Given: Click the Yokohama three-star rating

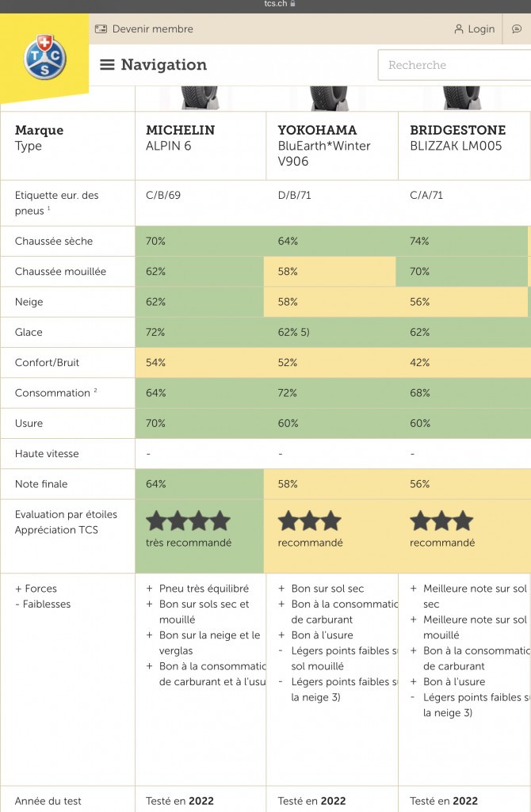Looking at the screenshot, I should coord(310,521).
